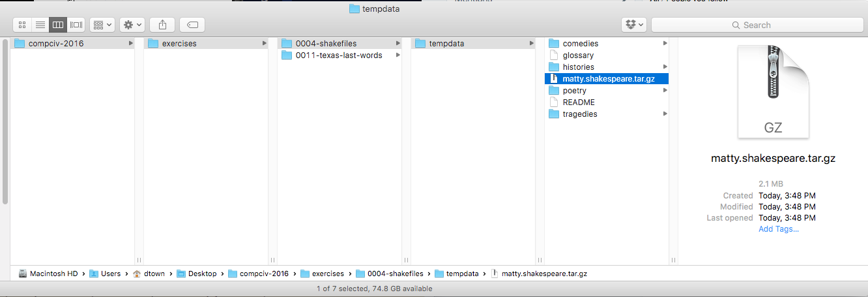
Task: Click the arrow beside tragedies
Action: click(x=665, y=114)
